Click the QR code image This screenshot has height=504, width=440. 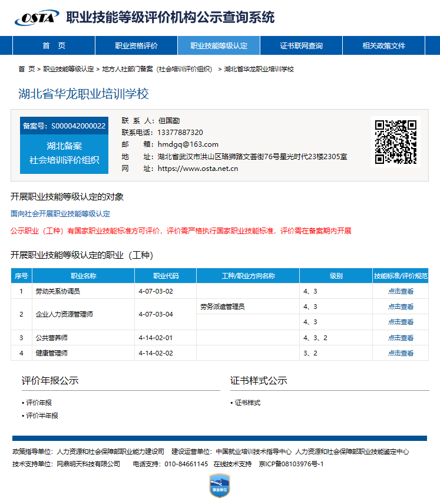pos(396,141)
